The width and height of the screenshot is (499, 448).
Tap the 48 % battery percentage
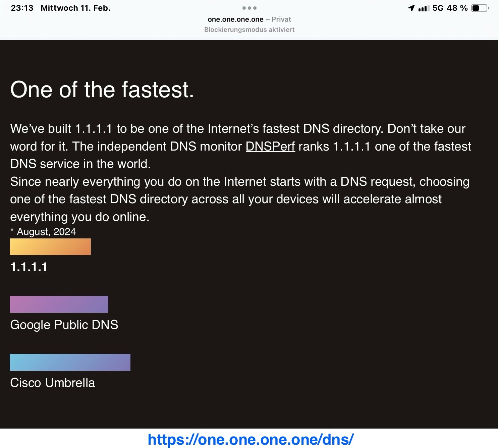coord(457,8)
